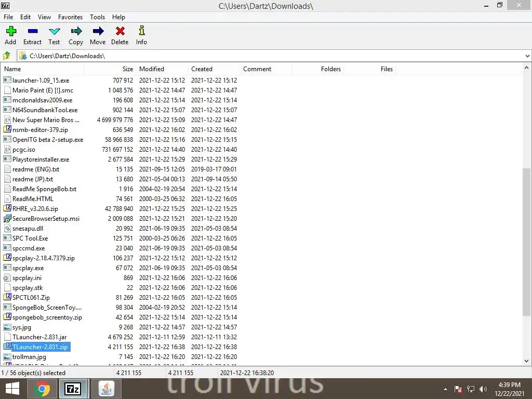Select the New Super Mario Bros file
This screenshot has height=399, width=532.
click(x=46, y=120)
